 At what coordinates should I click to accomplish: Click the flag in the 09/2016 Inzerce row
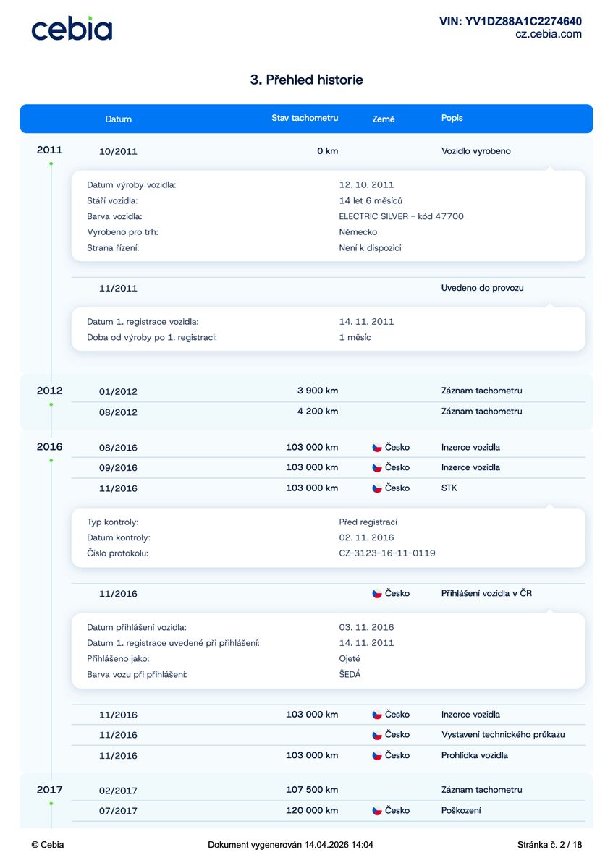click(x=376, y=468)
